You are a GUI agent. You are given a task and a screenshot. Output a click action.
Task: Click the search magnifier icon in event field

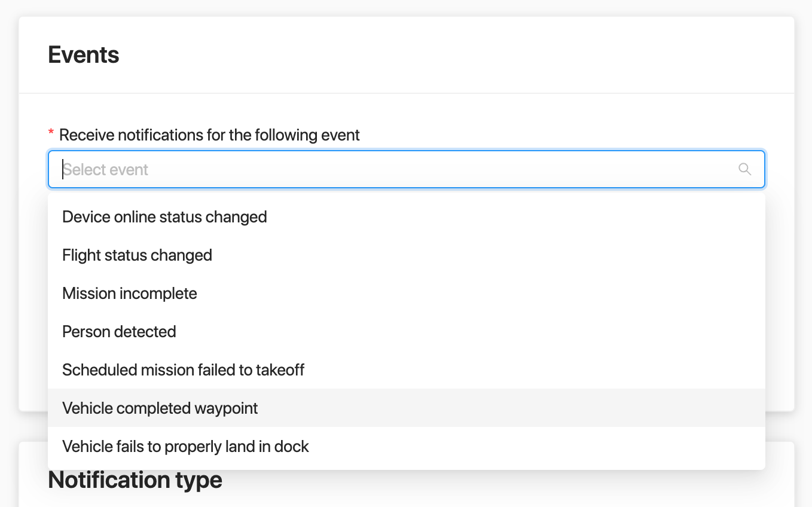pos(744,169)
